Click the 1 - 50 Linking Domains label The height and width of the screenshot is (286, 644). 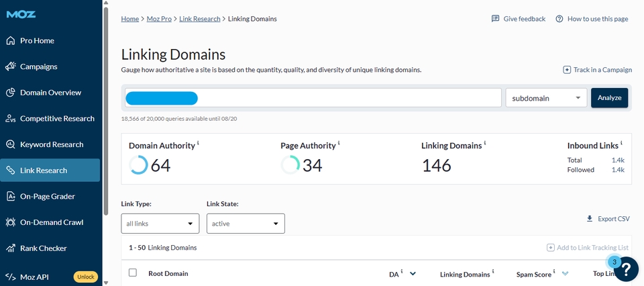click(162, 248)
